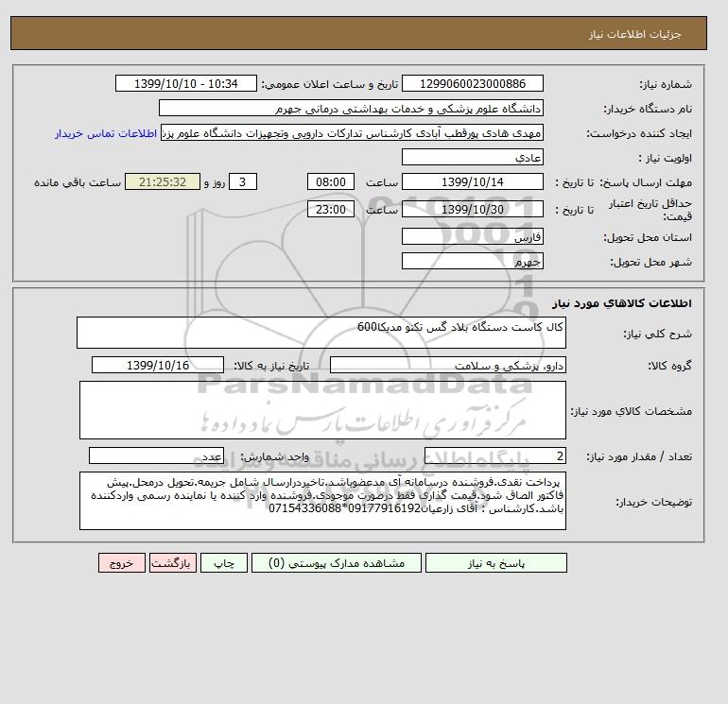Click the تاریخ و ساعت اعلان عمومی label

[330, 84]
